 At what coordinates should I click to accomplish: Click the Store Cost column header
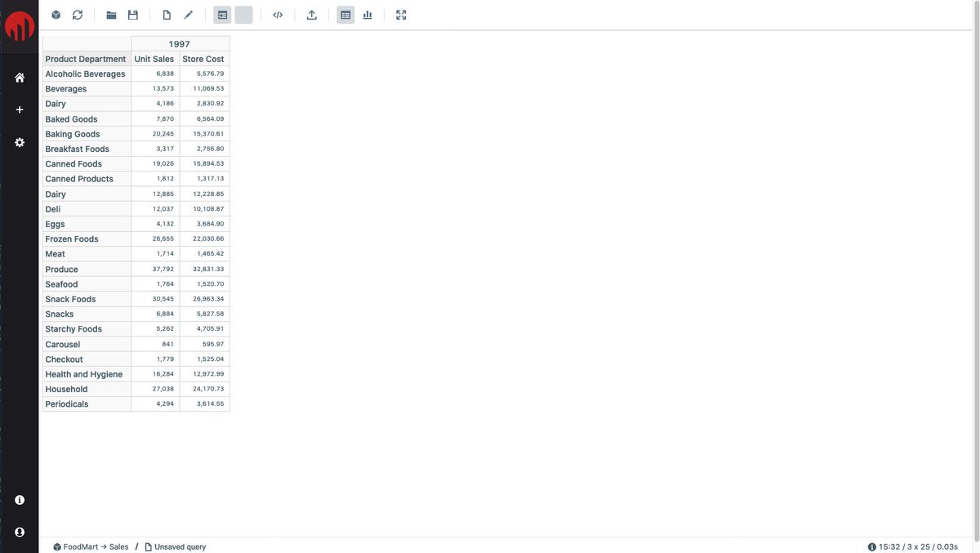tap(204, 59)
